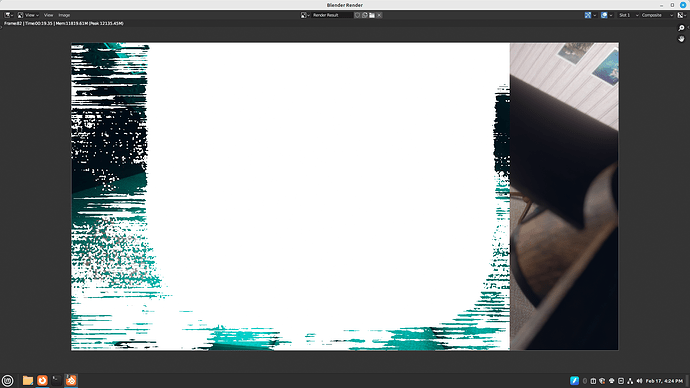Toggle fake user shield icon
Image resolution: width=690 pixels, height=388 pixels.
coord(357,15)
